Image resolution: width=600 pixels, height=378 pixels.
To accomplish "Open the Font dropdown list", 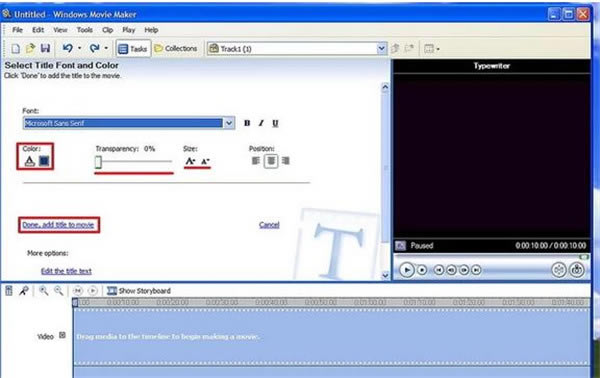I will coord(228,123).
